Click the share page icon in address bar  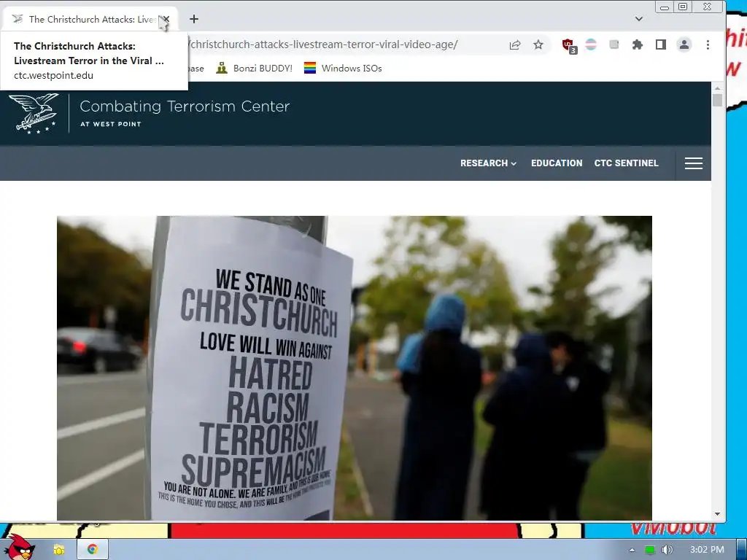[515, 44]
